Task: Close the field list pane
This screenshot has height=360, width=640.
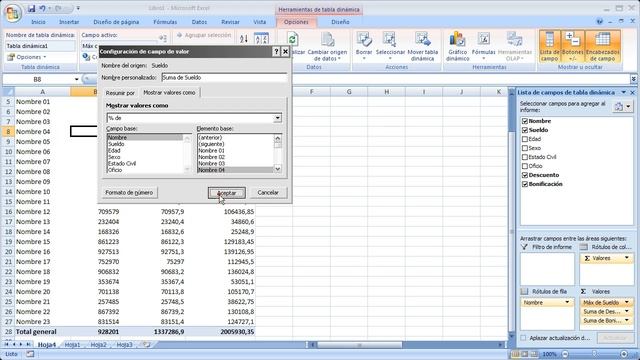Action: pyautogui.click(x=632, y=93)
